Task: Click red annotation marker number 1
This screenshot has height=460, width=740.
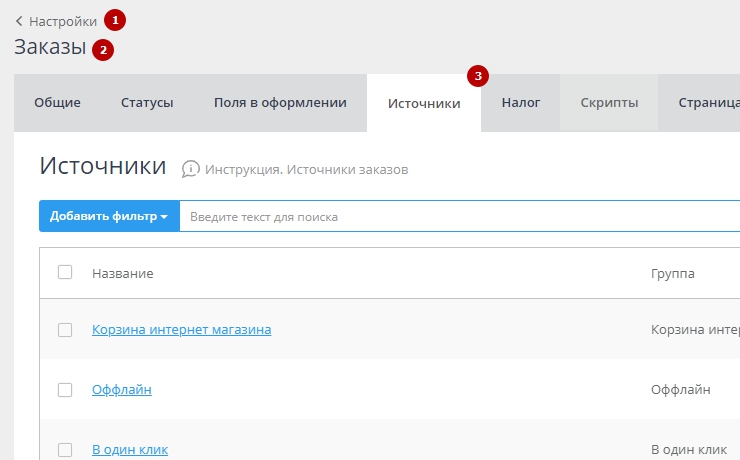Action: [x=115, y=20]
